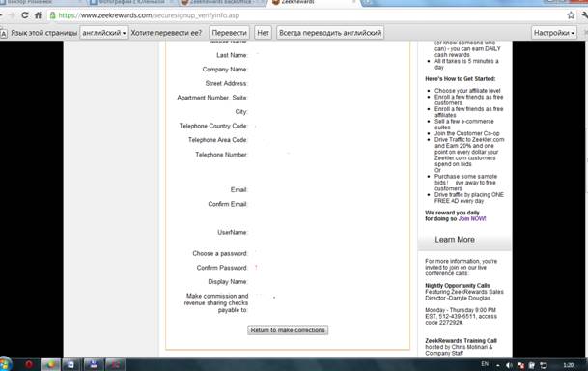The image size is (588, 371).
Task: Click the 'Confirm Password:' label
Action: tap(222, 268)
